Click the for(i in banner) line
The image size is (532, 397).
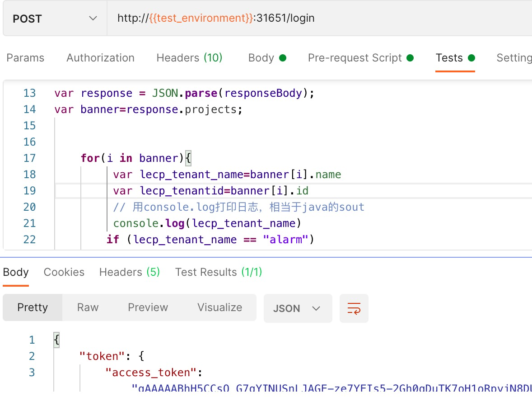coord(136,158)
